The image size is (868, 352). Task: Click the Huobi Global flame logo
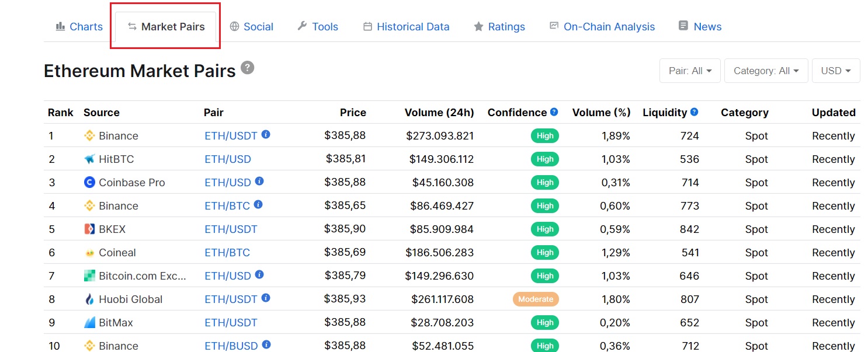point(89,299)
